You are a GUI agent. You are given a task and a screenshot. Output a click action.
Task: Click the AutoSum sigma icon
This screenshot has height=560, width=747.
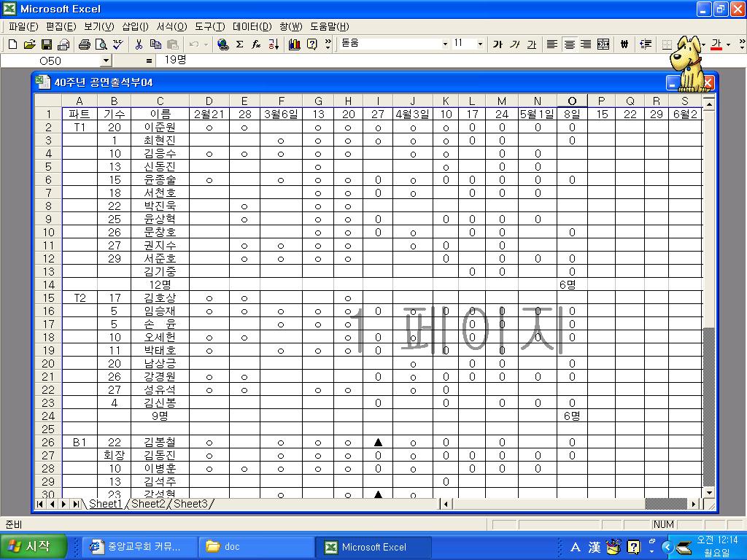pos(240,44)
